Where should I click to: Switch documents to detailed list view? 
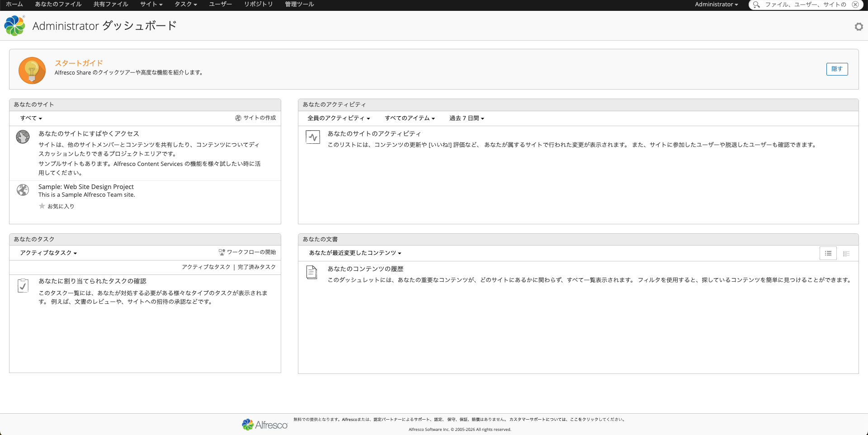[846, 253]
